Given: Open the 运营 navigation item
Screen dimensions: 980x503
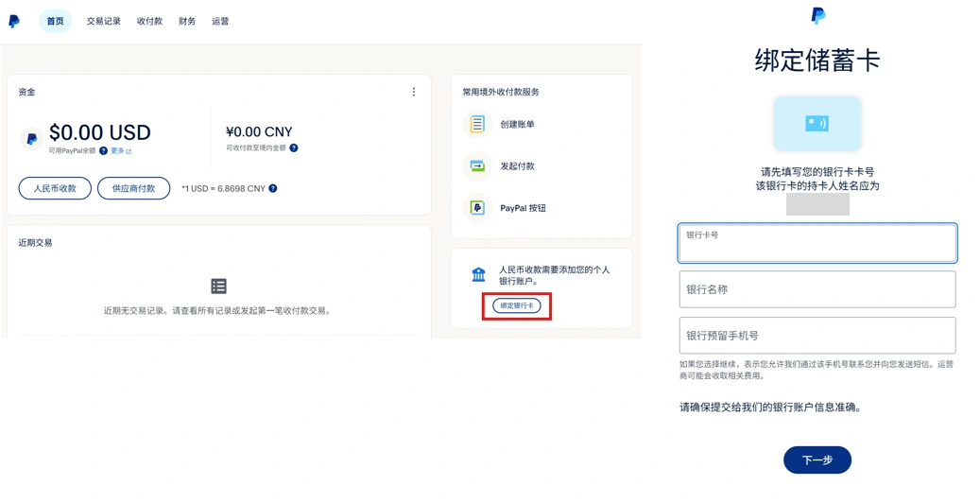Looking at the screenshot, I should [220, 21].
